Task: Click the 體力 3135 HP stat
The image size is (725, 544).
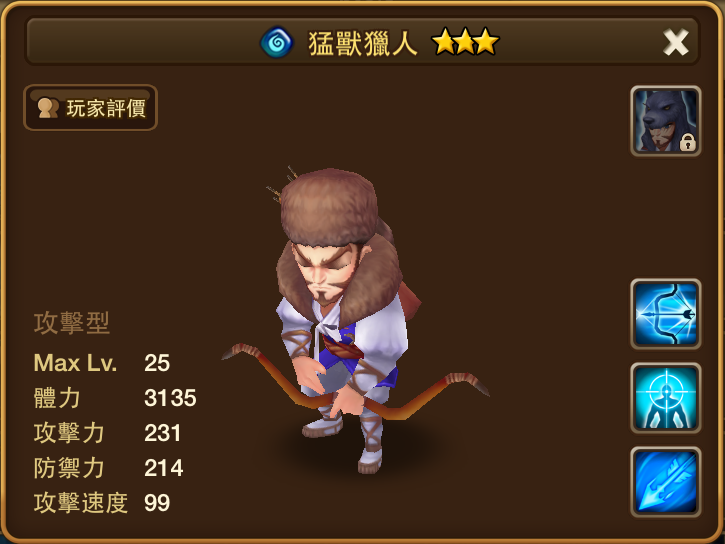Action: click(x=115, y=398)
